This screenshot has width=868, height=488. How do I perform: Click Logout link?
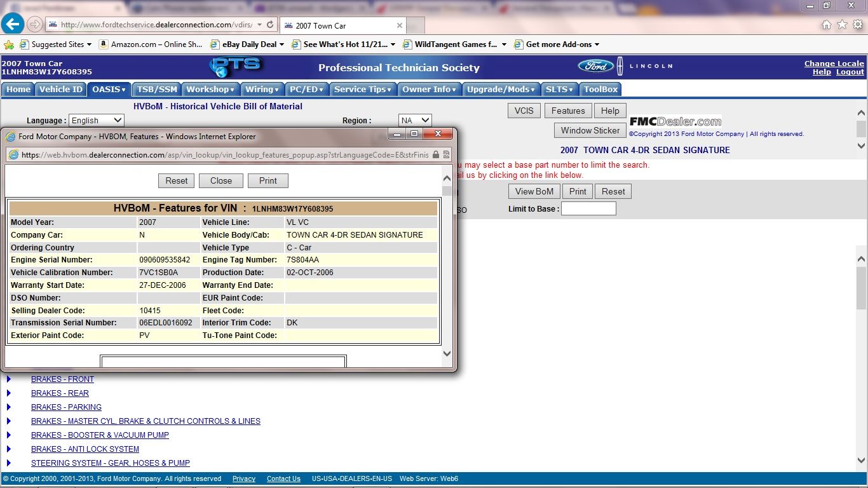point(850,72)
